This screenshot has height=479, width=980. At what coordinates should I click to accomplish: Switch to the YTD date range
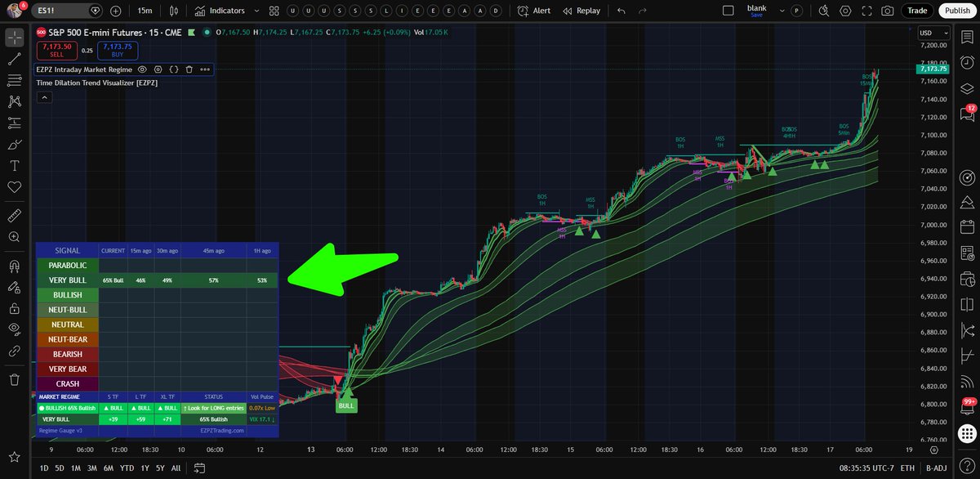point(126,468)
